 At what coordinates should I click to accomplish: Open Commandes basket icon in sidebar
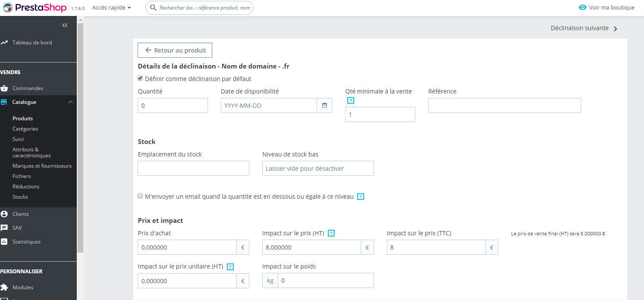[x=4, y=88]
